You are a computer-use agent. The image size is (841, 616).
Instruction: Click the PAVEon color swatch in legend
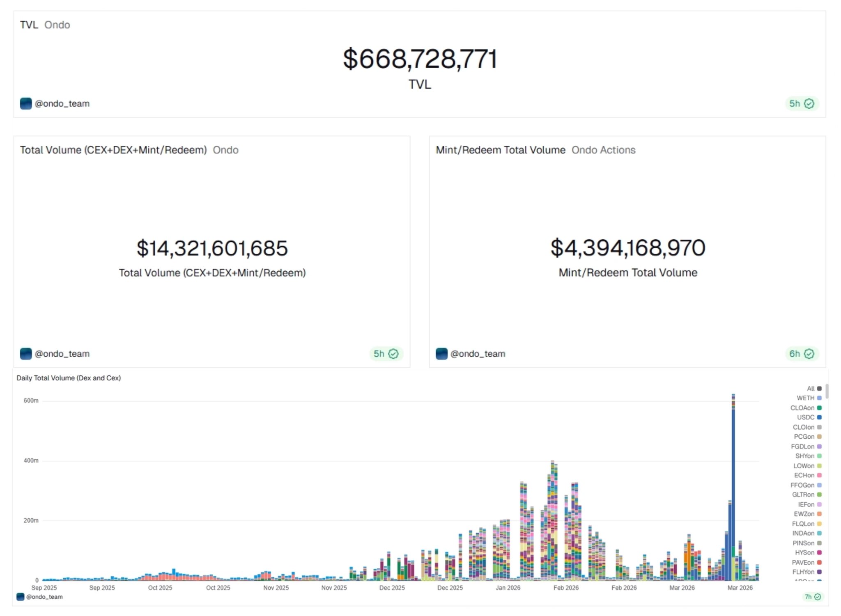pos(819,562)
